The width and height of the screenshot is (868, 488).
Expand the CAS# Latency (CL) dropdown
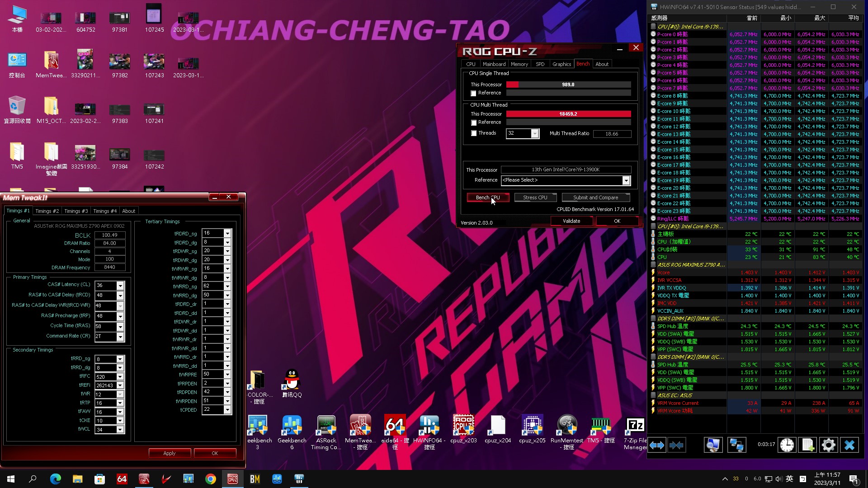click(120, 286)
